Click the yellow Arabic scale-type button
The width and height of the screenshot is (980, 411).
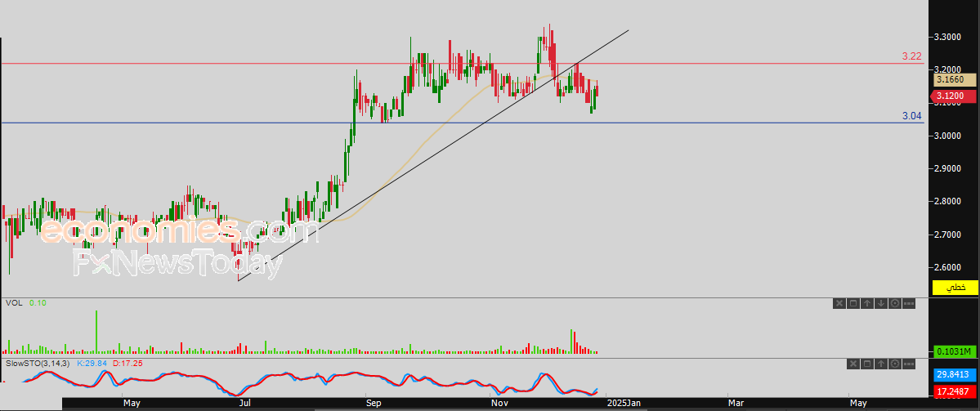pos(955,288)
